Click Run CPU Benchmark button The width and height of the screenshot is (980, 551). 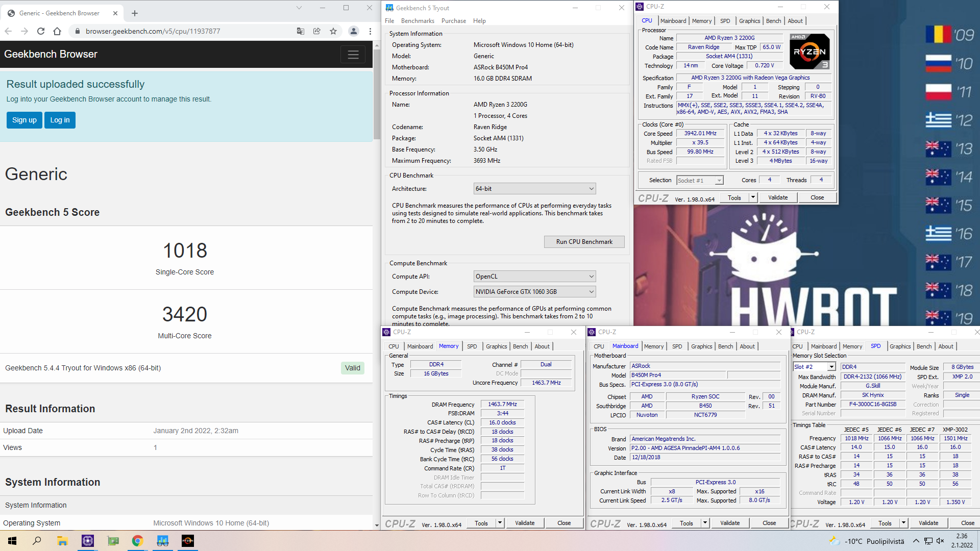coord(584,242)
